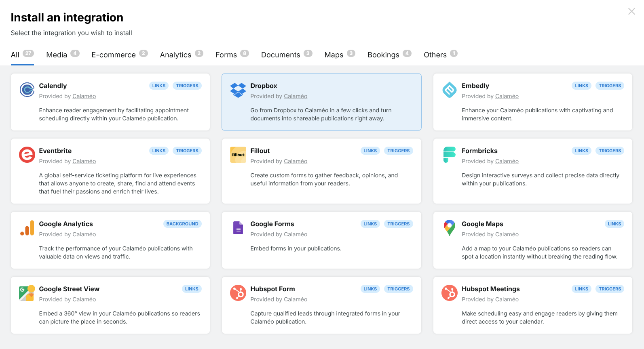Image resolution: width=644 pixels, height=349 pixels.
Task: Click the TRIGGERS badge on Eventbrite card
Action: pyautogui.click(x=187, y=151)
